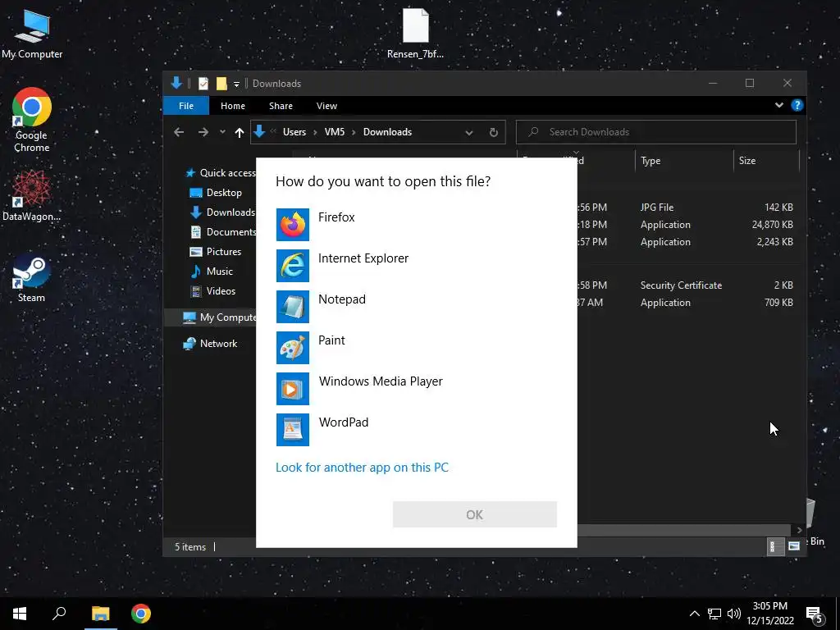Open Windows Start menu
This screenshot has height=630, width=840.
coord(20,614)
